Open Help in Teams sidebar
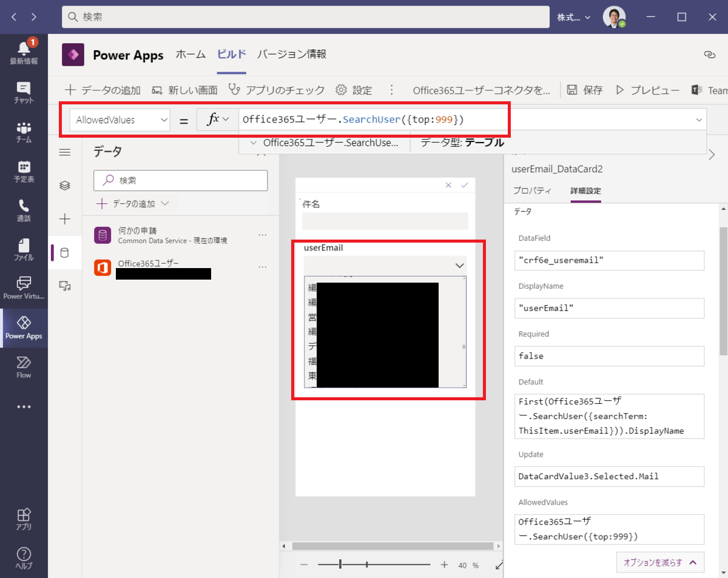 click(x=24, y=558)
